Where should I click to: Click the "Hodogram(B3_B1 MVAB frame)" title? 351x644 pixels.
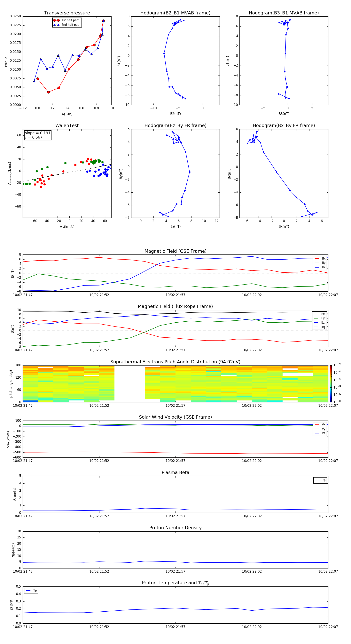pos(284,13)
